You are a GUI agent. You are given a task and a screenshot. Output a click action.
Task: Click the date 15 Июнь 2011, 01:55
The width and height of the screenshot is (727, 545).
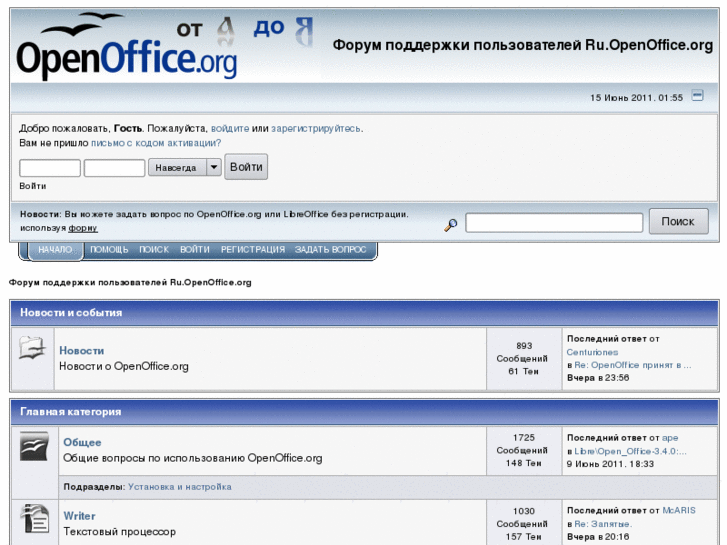click(x=637, y=98)
